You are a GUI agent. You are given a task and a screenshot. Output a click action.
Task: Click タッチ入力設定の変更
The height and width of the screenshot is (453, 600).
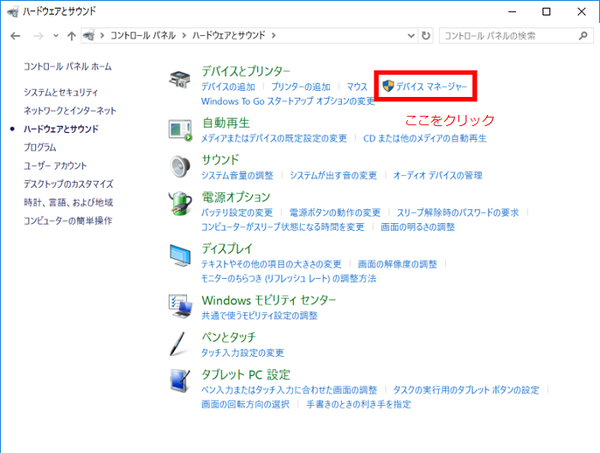click(243, 353)
